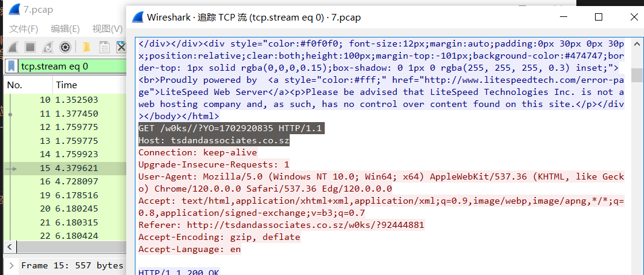Open a capture file via folder icon

86,47
